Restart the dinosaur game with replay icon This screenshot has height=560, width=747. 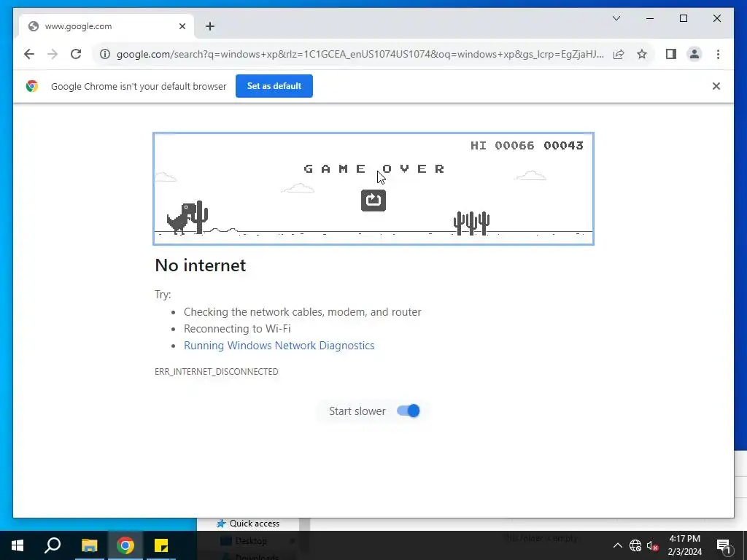click(373, 201)
